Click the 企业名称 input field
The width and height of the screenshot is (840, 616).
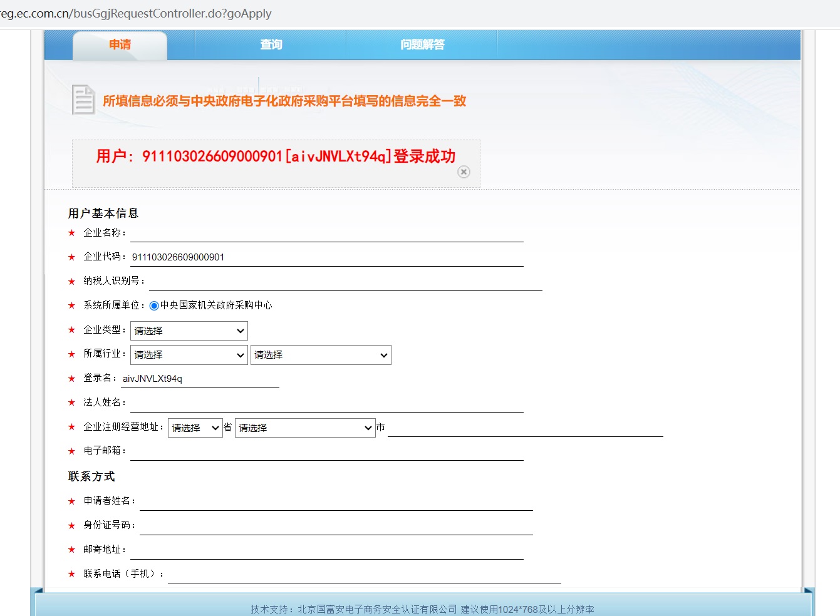326,234
